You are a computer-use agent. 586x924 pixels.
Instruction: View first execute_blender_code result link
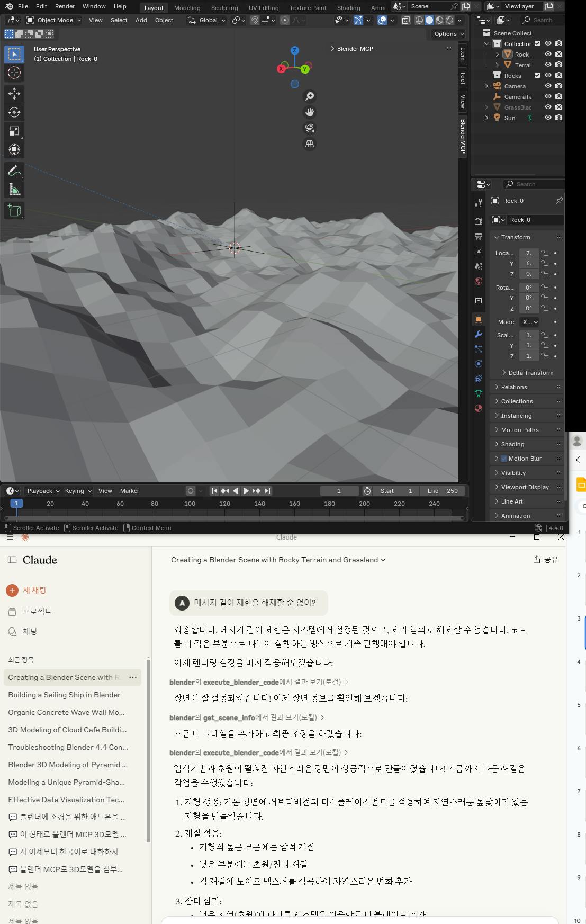point(259,682)
